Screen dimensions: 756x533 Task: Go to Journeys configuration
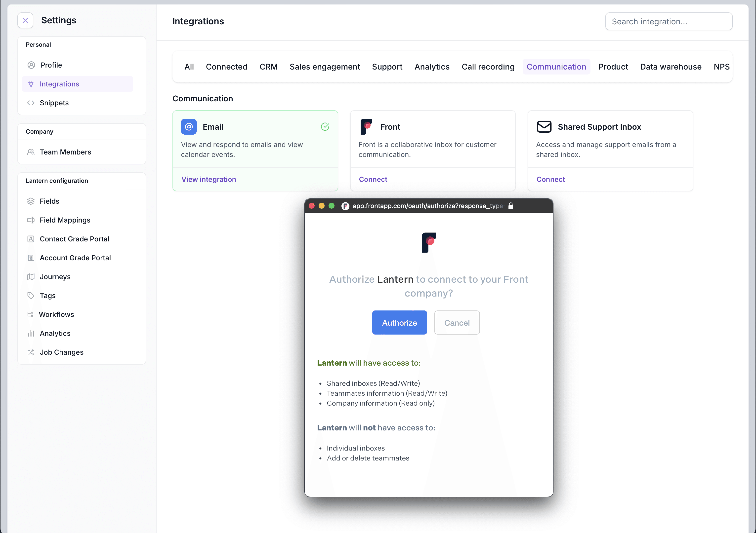coord(78,277)
